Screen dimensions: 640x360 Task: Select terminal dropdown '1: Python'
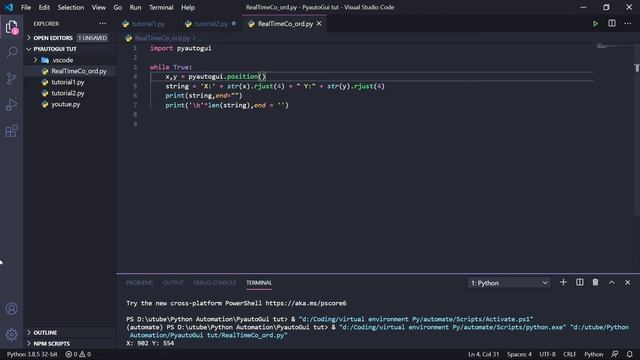coord(509,283)
